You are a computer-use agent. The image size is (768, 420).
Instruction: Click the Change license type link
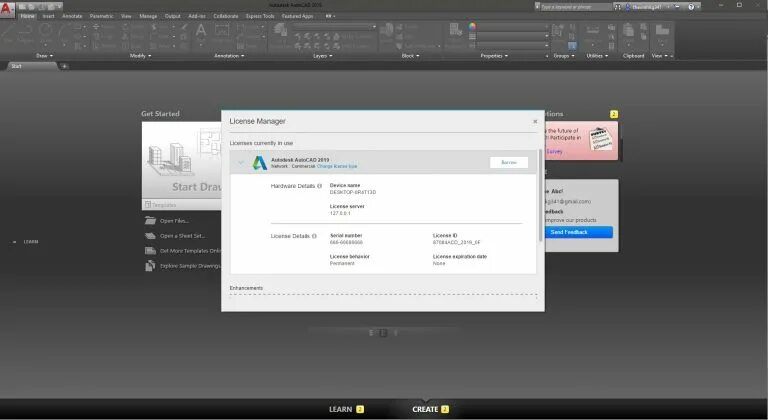pos(337,166)
